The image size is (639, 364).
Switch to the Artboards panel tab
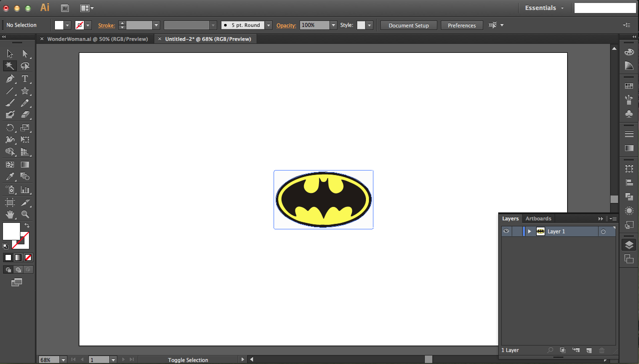538,218
